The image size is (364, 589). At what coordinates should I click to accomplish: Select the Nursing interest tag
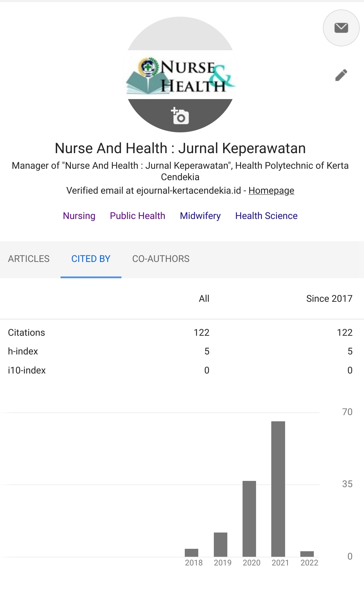click(79, 216)
